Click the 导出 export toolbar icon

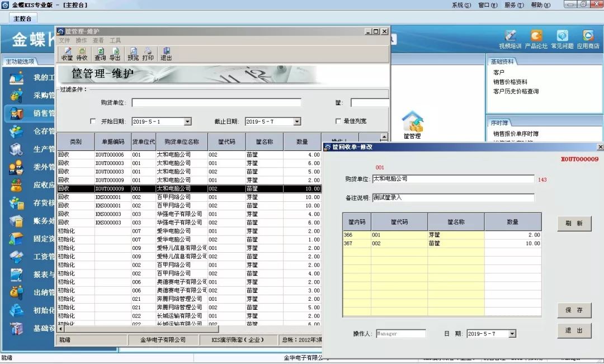coord(115,54)
